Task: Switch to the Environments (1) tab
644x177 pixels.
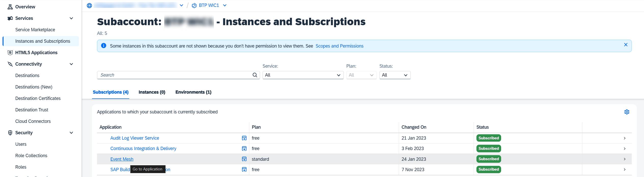Action: point(193,92)
